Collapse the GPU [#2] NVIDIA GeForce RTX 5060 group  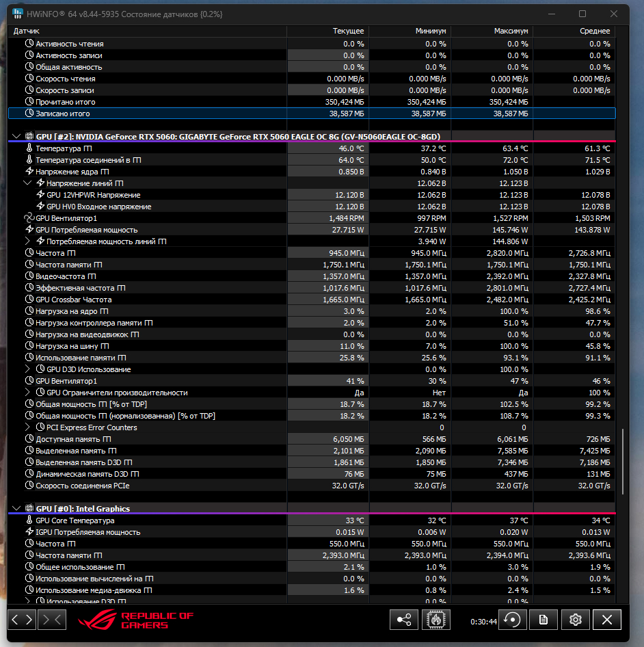pyautogui.click(x=16, y=136)
